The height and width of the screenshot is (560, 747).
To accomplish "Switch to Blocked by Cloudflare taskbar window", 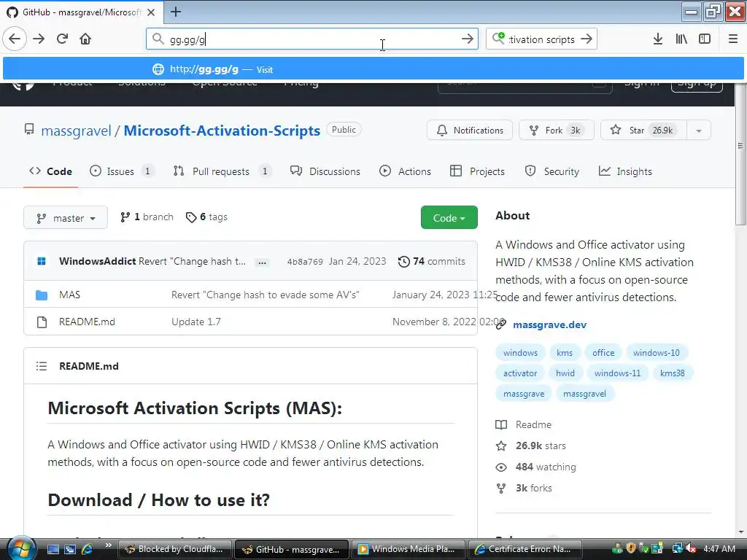I will click(x=175, y=549).
